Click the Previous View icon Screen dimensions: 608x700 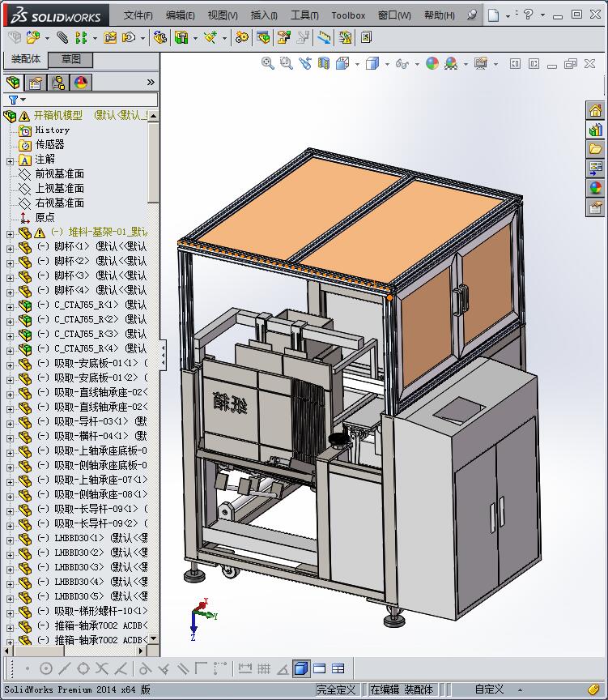305,63
